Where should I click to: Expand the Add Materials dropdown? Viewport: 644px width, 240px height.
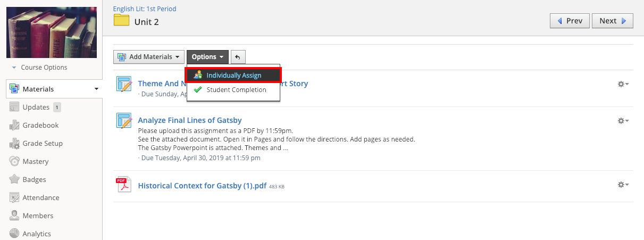[148, 57]
